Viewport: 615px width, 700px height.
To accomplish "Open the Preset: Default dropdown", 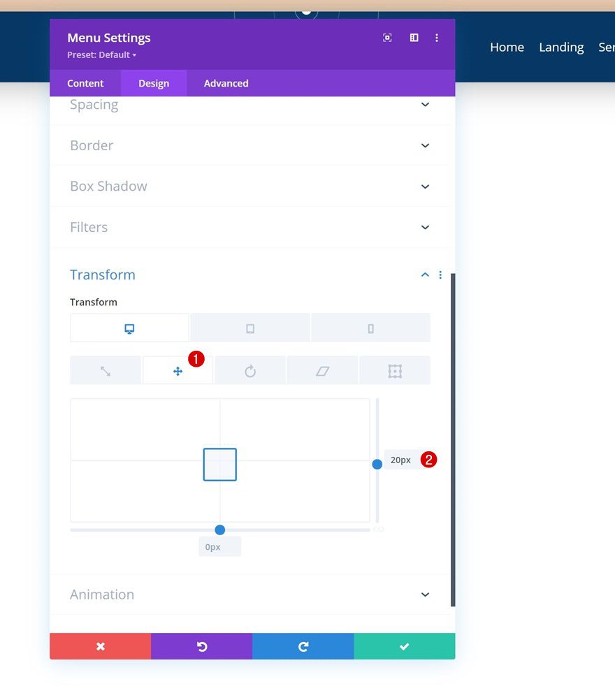I will [102, 55].
